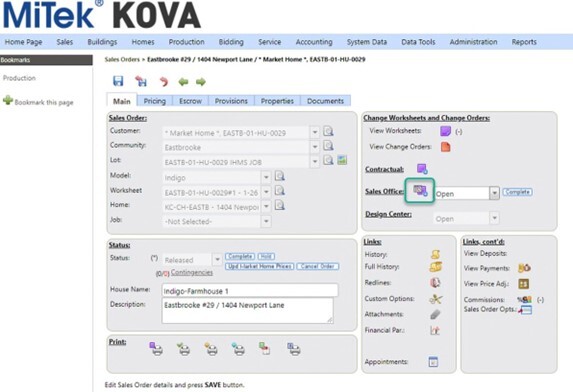Open Redlines icon
573x392 pixels.
(x=435, y=283)
